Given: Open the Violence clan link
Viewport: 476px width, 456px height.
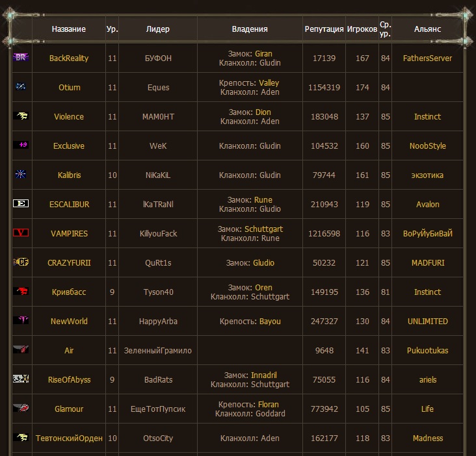Looking at the screenshot, I should pyautogui.click(x=69, y=117).
